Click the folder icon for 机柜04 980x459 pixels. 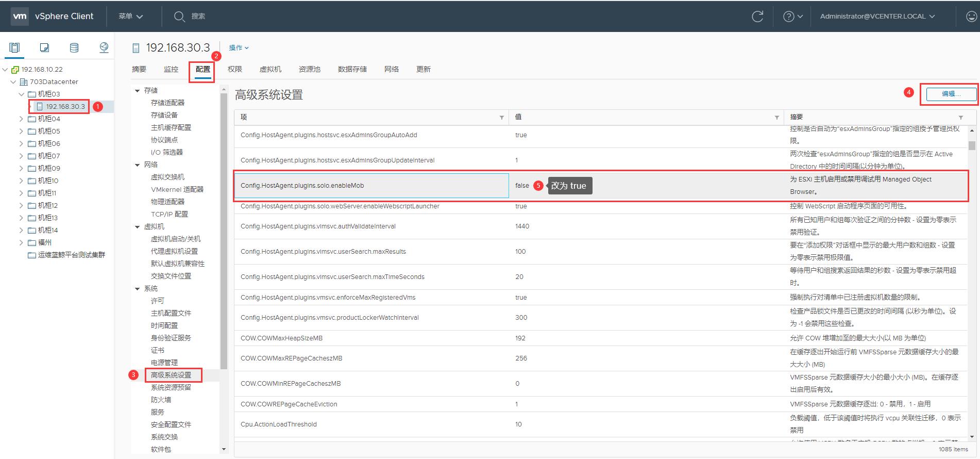click(x=32, y=119)
